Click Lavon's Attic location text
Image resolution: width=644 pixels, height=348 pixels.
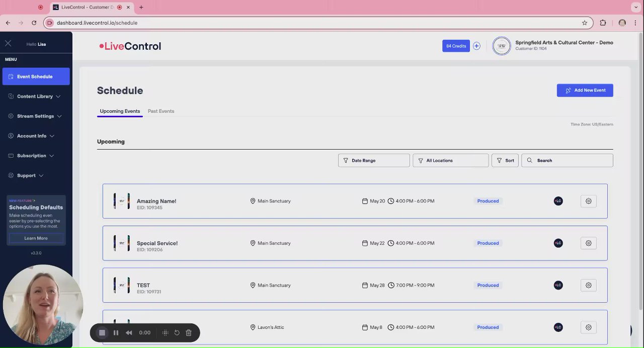click(x=271, y=327)
